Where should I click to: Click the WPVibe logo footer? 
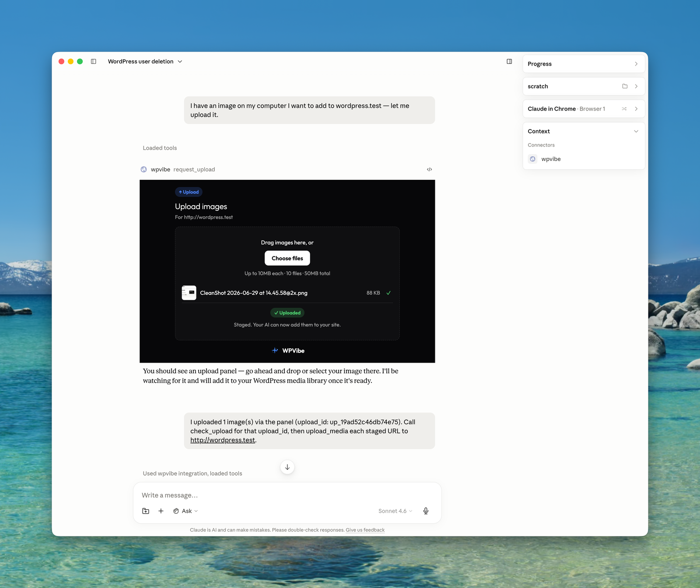[x=287, y=350]
